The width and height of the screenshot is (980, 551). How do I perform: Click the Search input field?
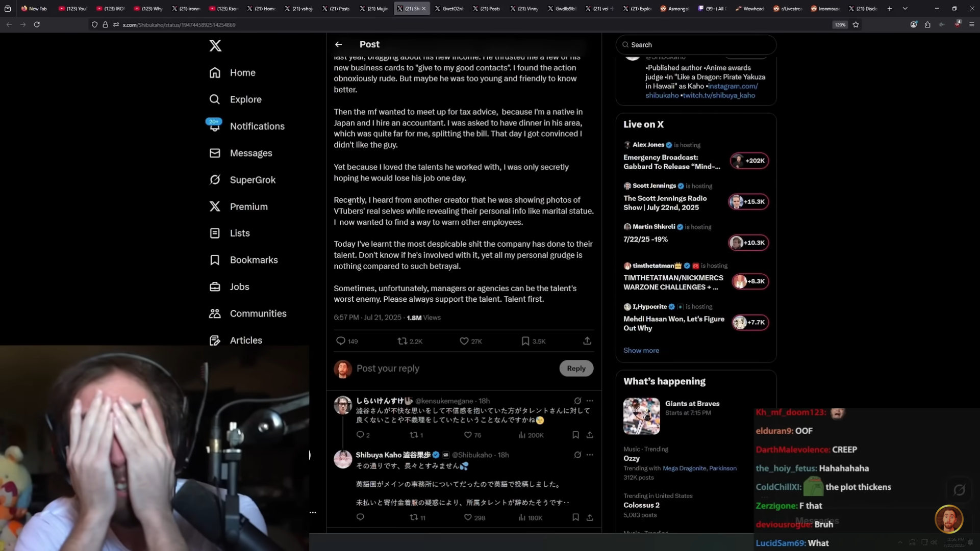(x=696, y=45)
